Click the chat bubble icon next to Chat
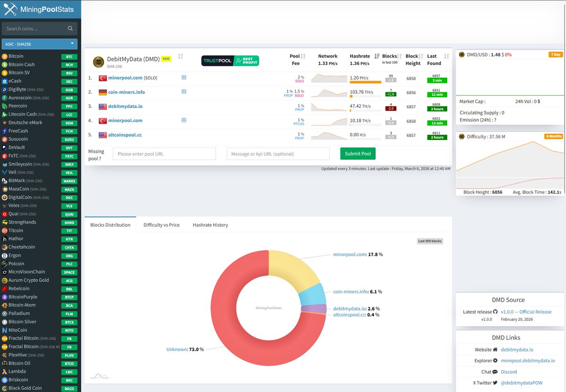Image resolution: width=566 pixels, height=392 pixels. 495,372
